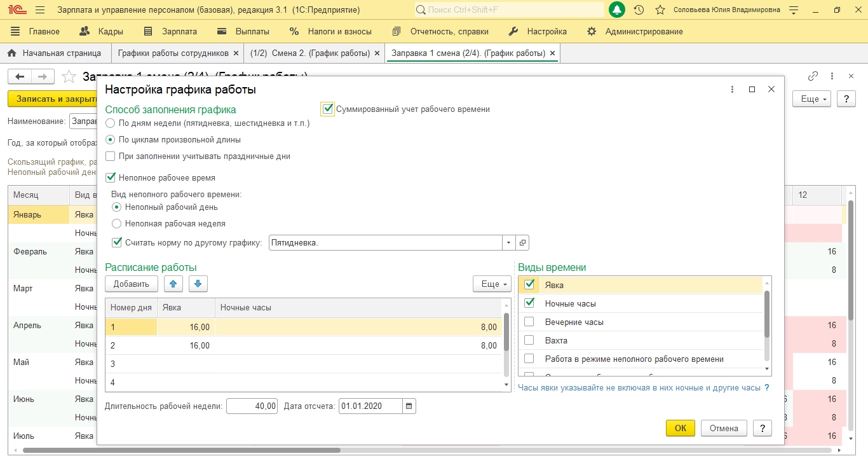868x463 pixels.
Task: Toggle Суммированный учет рабочего времени checkbox
Action: (x=327, y=109)
